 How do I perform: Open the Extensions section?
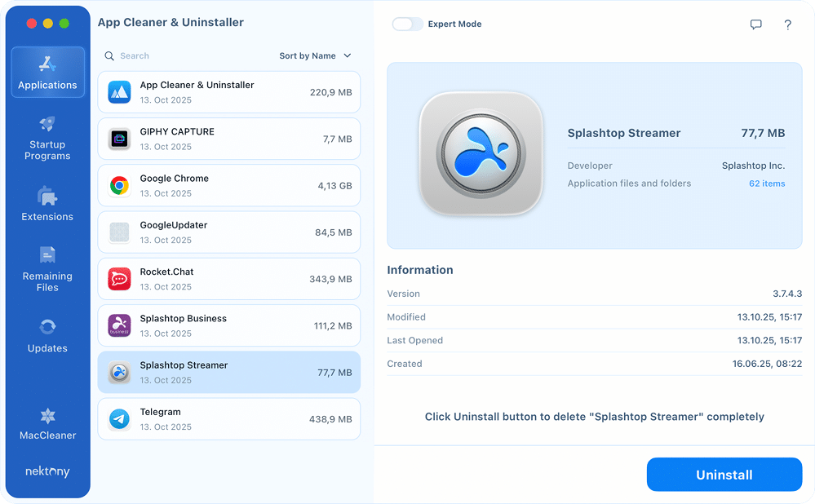point(47,204)
